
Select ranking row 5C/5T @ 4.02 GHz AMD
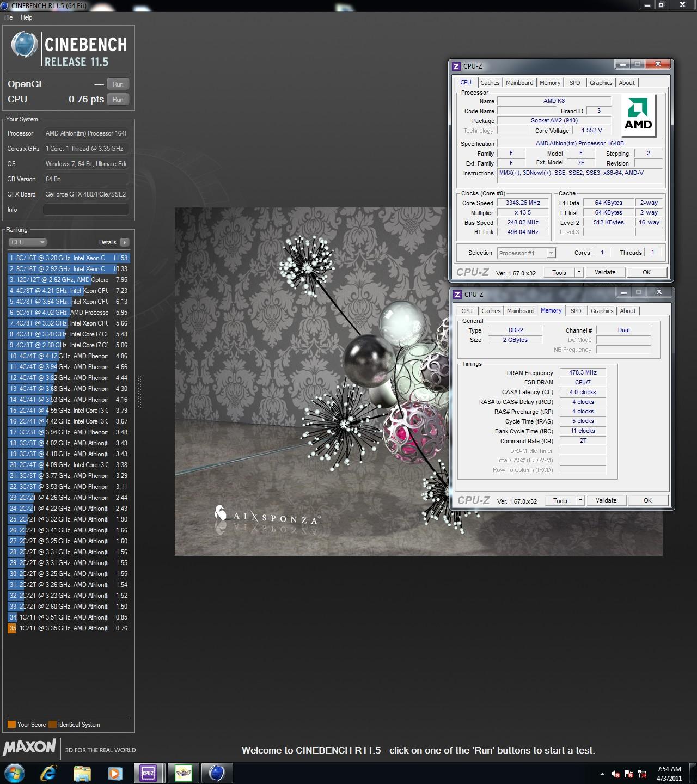tap(69, 313)
